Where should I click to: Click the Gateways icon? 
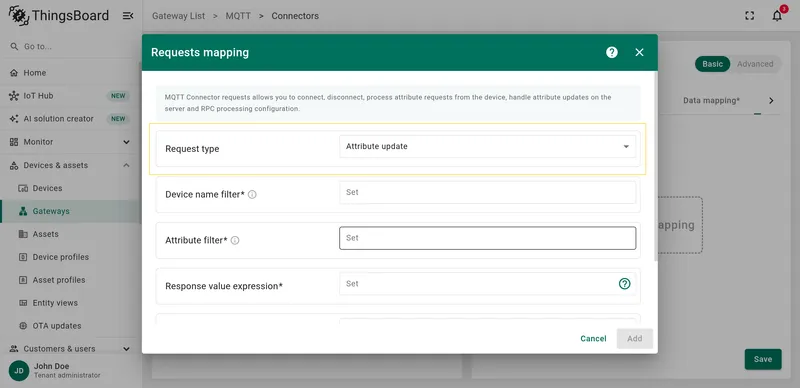pyautogui.click(x=23, y=211)
